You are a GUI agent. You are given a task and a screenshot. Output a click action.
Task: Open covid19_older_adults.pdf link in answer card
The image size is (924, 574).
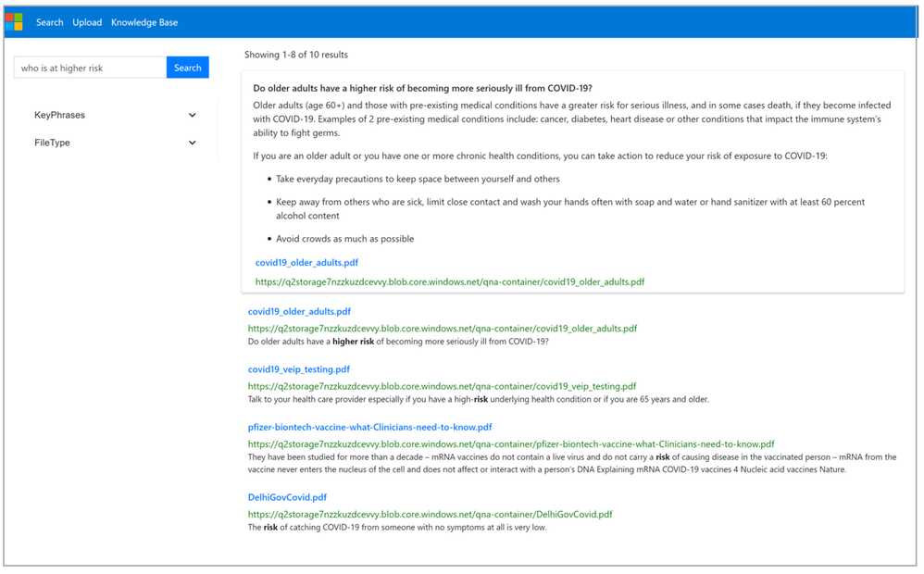pyautogui.click(x=306, y=262)
